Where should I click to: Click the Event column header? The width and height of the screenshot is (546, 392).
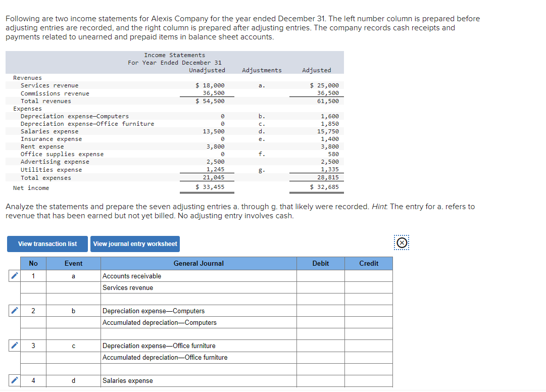(73, 263)
